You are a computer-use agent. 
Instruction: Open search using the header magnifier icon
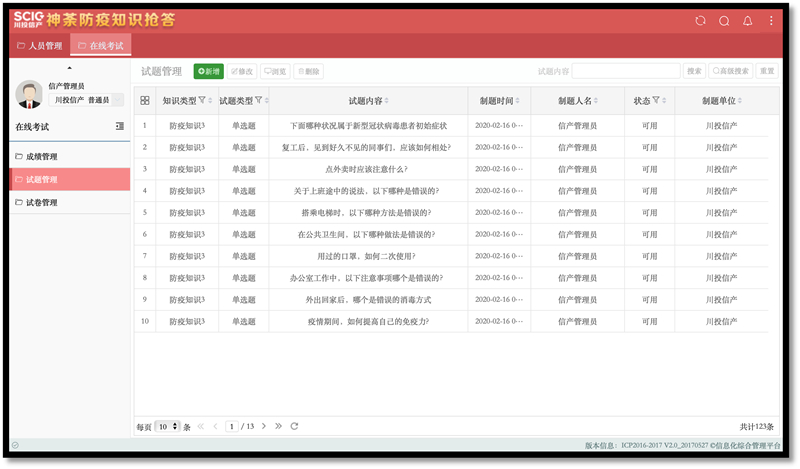tap(724, 20)
